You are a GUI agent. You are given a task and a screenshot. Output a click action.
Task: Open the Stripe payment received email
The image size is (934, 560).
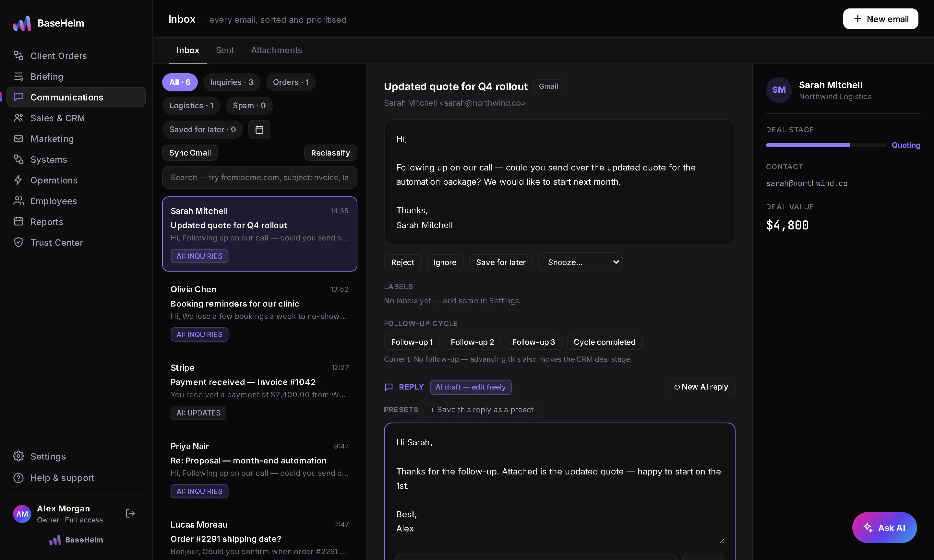point(260,391)
